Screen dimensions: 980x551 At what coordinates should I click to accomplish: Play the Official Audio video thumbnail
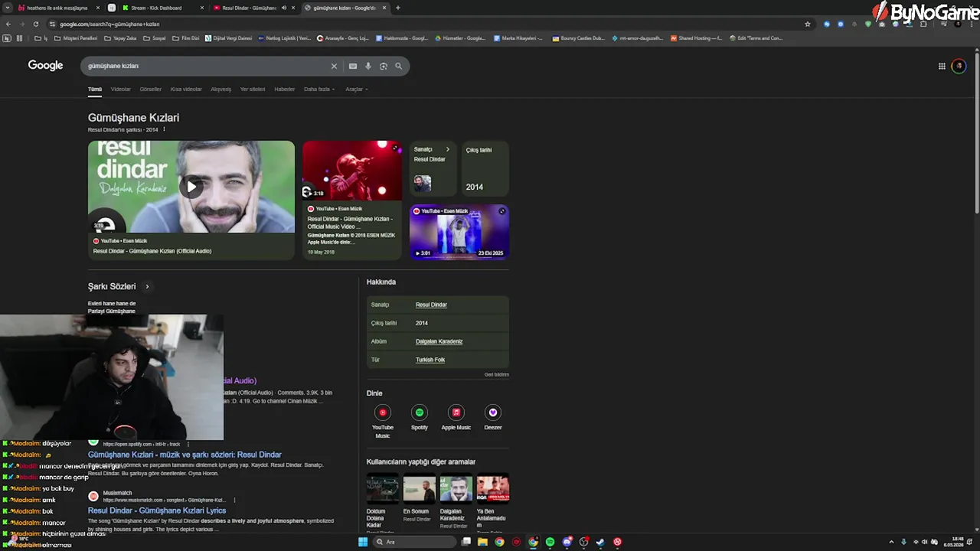(x=191, y=187)
